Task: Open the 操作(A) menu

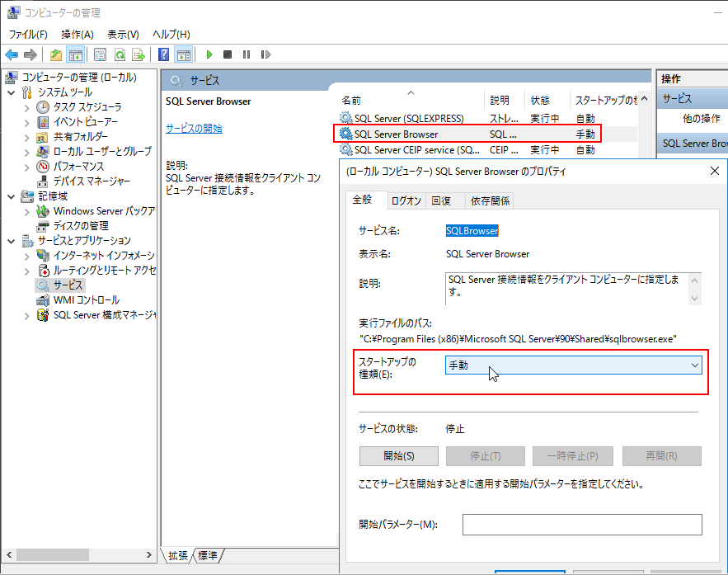Action: click(77, 34)
